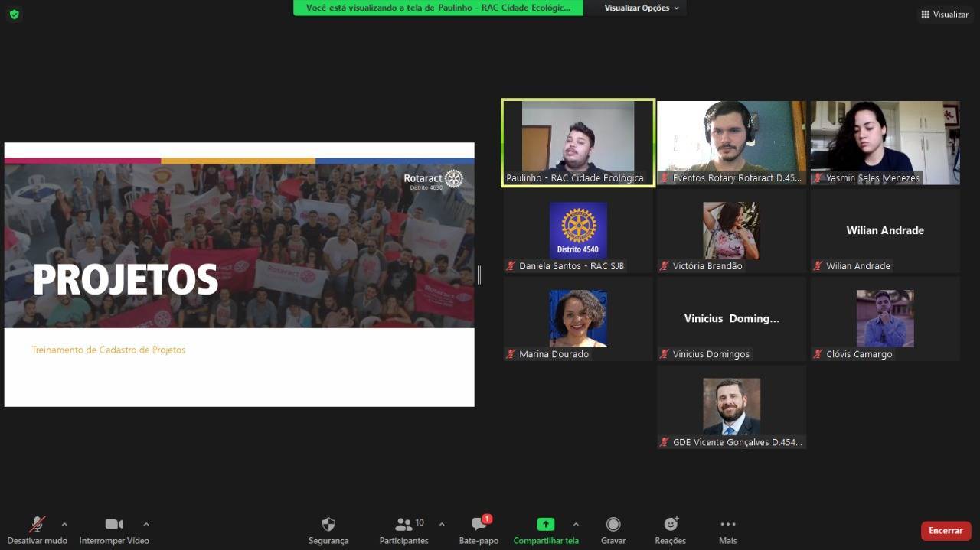Open the Bate-papo chat panel
Screen dimensions: 980x550
click(x=479, y=530)
